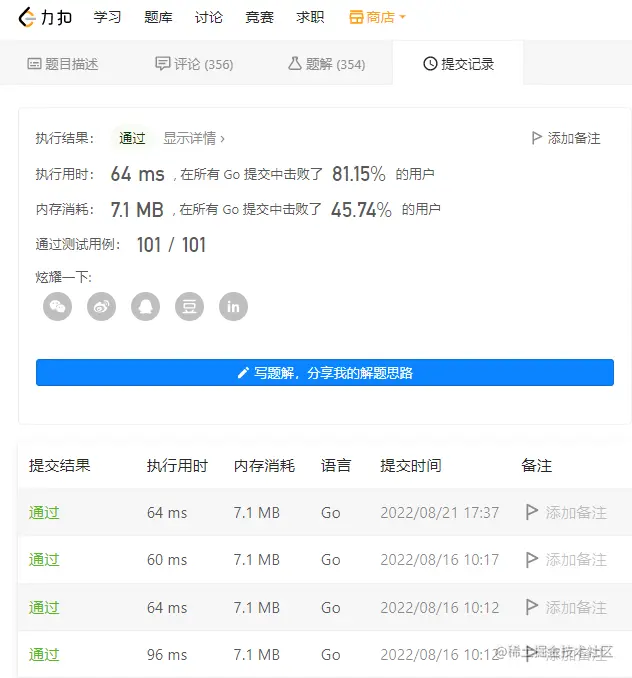Click the 语言 column header

click(335, 466)
